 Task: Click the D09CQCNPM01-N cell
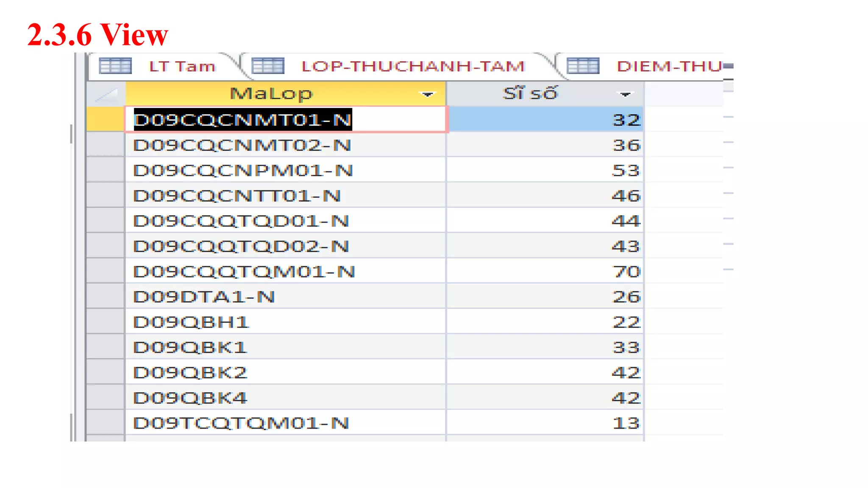coord(285,170)
